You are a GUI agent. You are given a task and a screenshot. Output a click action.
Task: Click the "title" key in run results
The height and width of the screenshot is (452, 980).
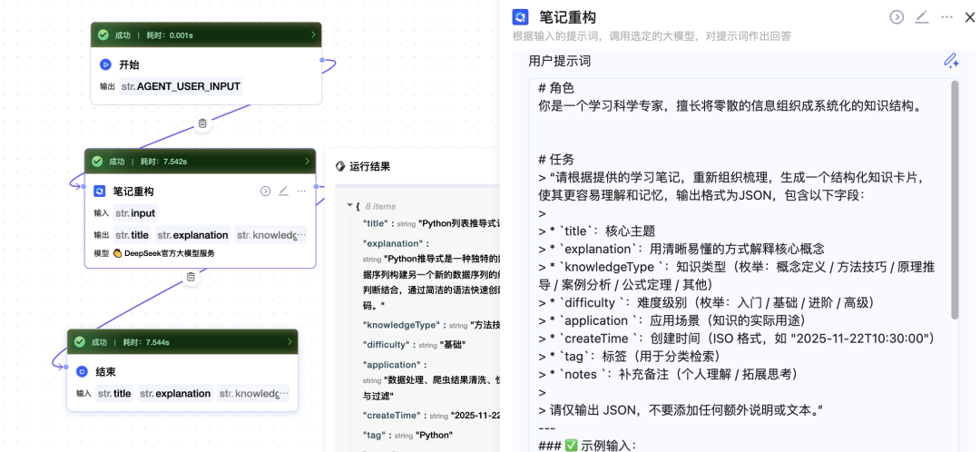point(377,222)
